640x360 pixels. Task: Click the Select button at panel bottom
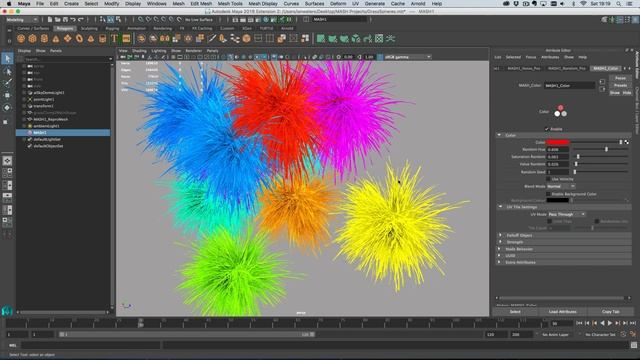(515, 311)
